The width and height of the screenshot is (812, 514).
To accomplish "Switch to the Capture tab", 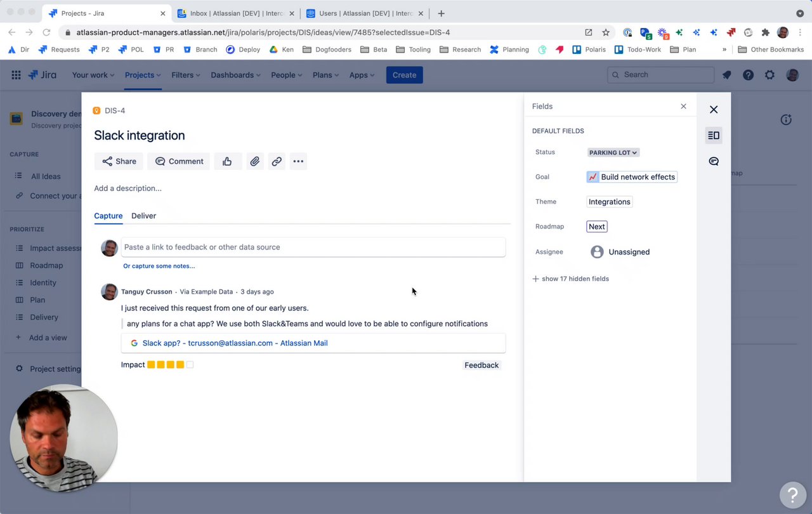I will pyautogui.click(x=108, y=216).
